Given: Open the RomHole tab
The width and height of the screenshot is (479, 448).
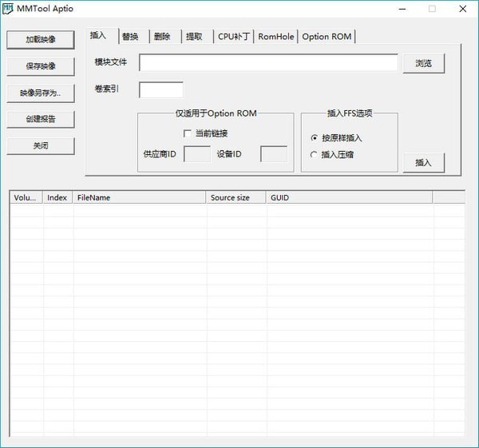Looking at the screenshot, I should tap(276, 37).
